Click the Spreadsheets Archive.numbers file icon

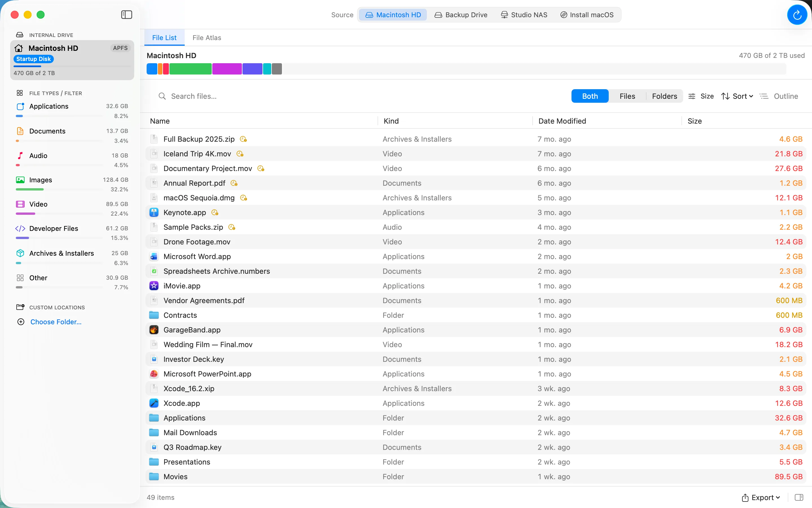tap(154, 271)
